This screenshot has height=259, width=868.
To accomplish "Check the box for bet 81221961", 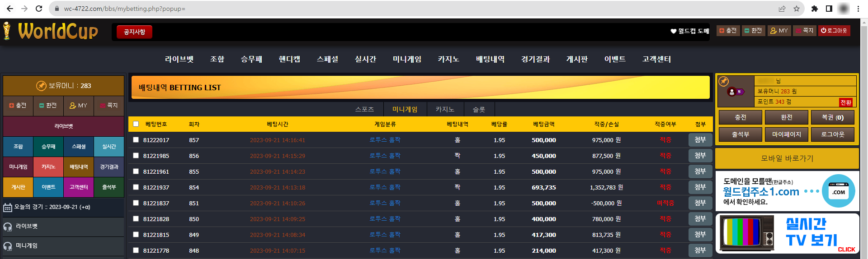I will pyautogui.click(x=136, y=171).
